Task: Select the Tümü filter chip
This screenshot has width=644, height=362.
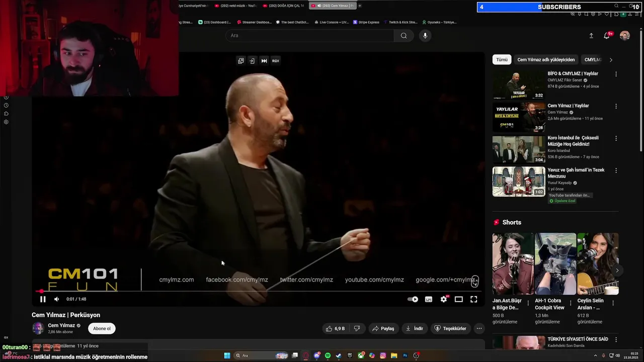Action: click(502, 60)
